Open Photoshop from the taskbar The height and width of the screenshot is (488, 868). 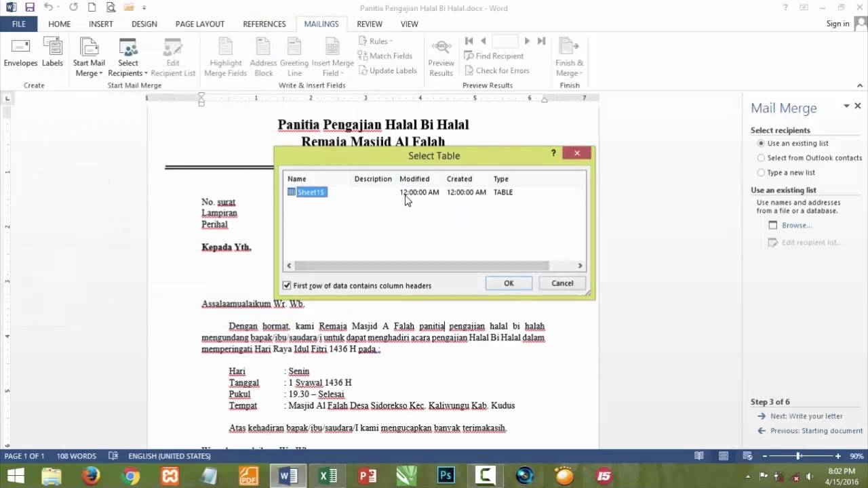point(446,476)
